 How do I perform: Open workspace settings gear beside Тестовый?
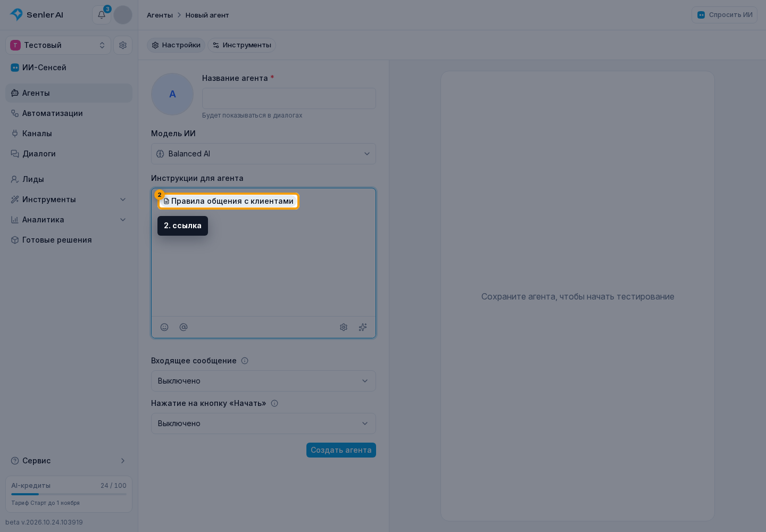123,45
